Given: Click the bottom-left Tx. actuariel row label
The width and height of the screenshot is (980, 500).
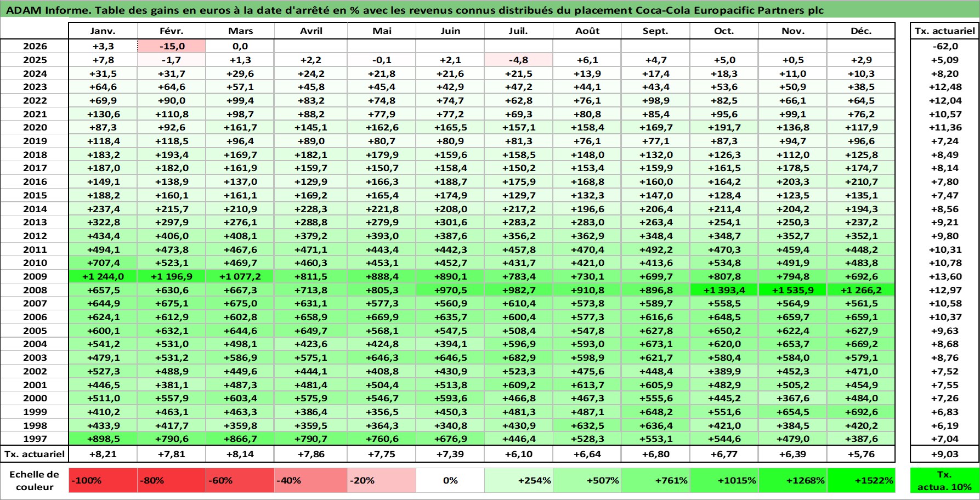Looking at the screenshot, I should click(x=35, y=454).
